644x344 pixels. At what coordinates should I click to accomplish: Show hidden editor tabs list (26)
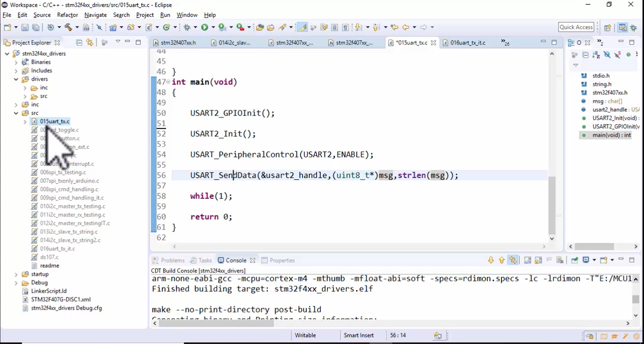505,42
